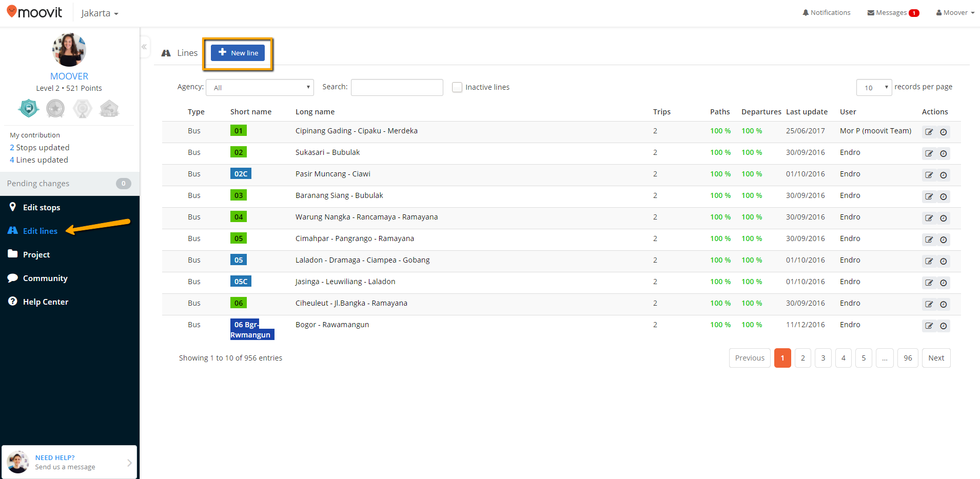View history of Laladon - Dramaga line
980x479 pixels.
coord(943,261)
